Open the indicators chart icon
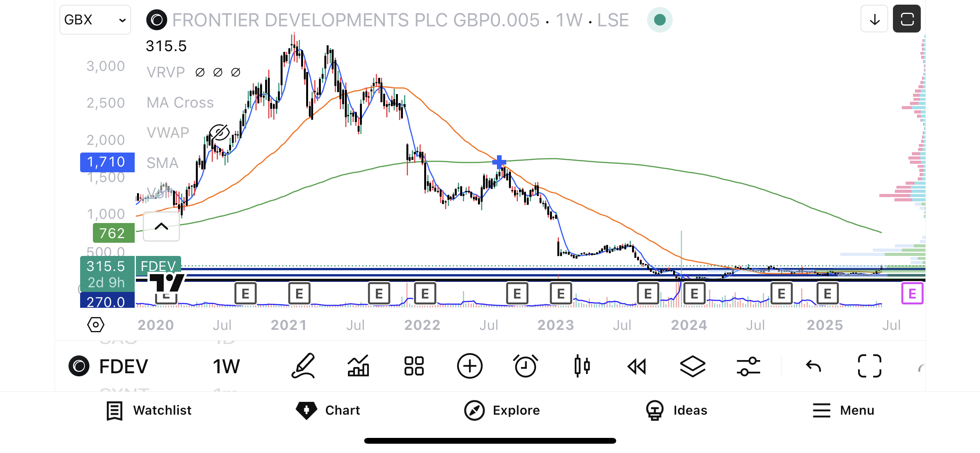The height and width of the screenshot is (453, 980). coord(358,365)
